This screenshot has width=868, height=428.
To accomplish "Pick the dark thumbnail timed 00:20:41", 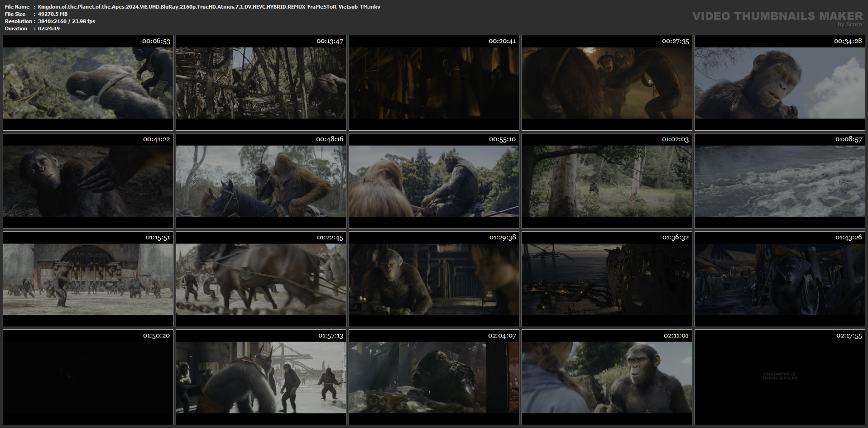I will coord(434,83).
